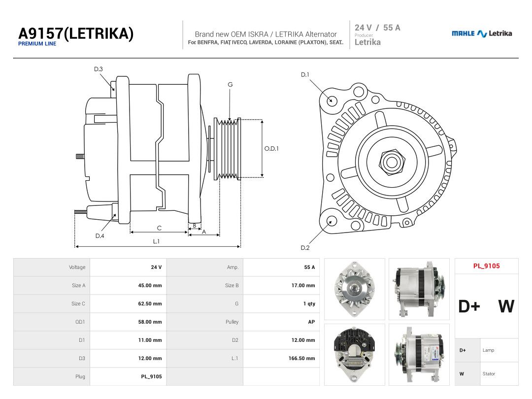
Task: Click the 24 V / 55 A header rating
Action: (x=377, y=28)
